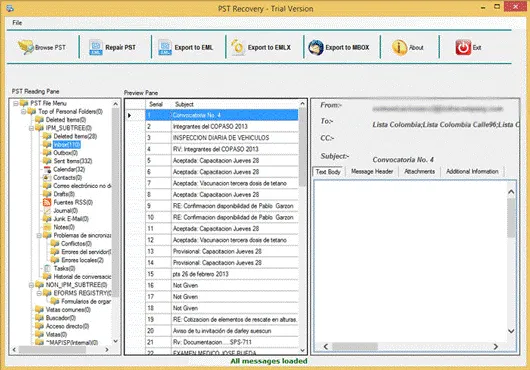Select 'INSPECCION DIARIA DE VEHICULOS' message

point(222,138)
